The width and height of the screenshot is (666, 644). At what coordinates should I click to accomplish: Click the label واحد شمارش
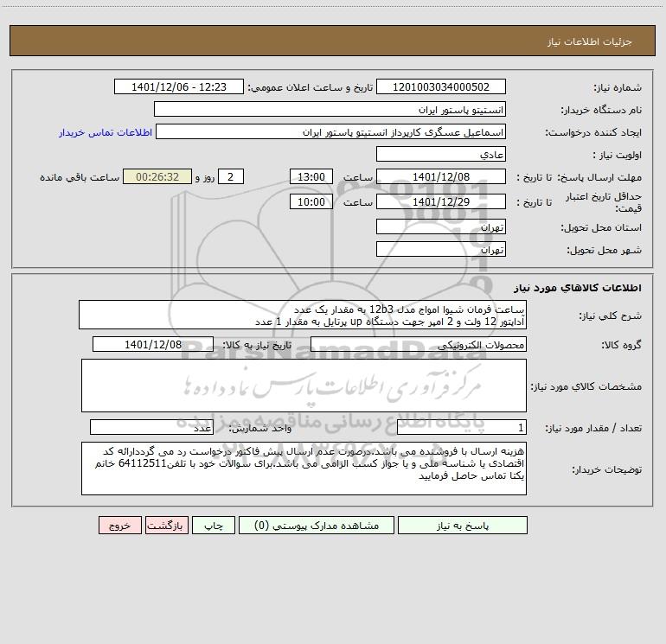(260, 429)
